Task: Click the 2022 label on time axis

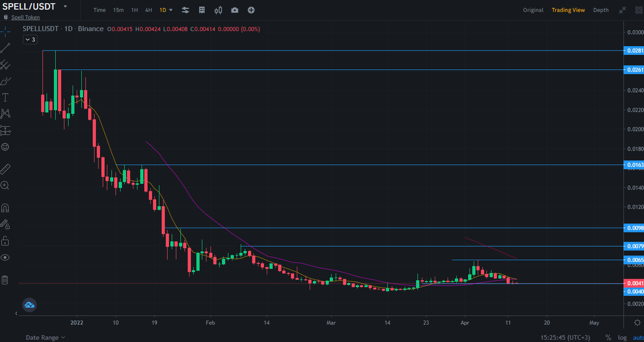Action: point(77,323)
